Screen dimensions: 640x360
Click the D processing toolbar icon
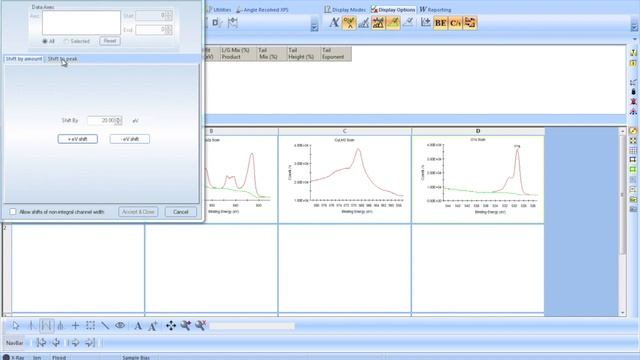[216, 23]
